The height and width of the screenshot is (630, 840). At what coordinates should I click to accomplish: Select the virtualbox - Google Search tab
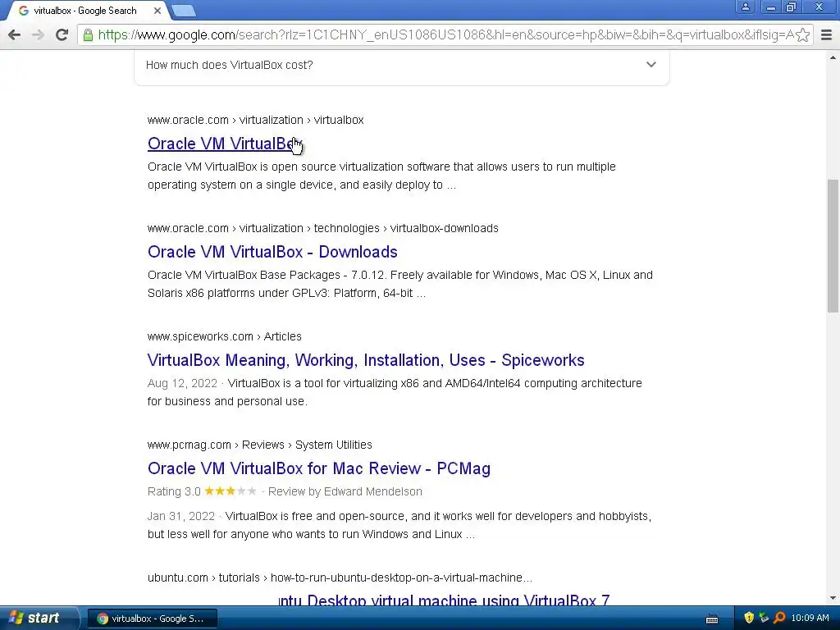click(85, 10)
